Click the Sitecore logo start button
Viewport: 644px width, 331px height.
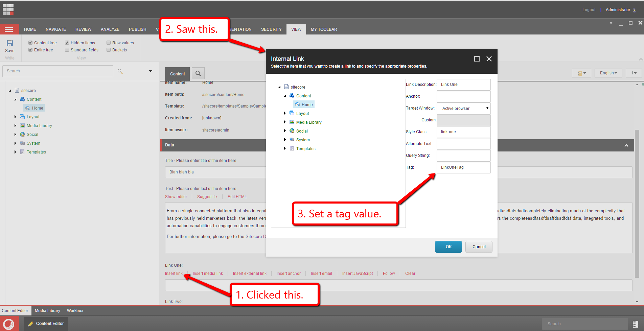9,324
